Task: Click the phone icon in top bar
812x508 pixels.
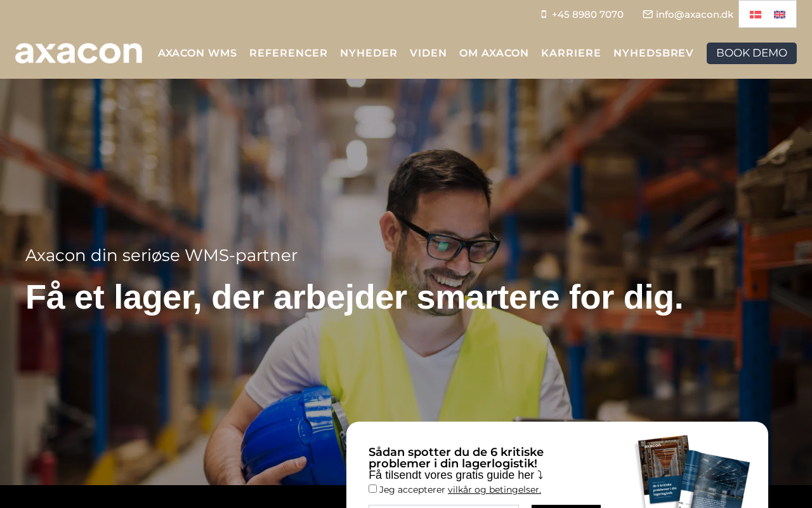Action: [544, 14]
